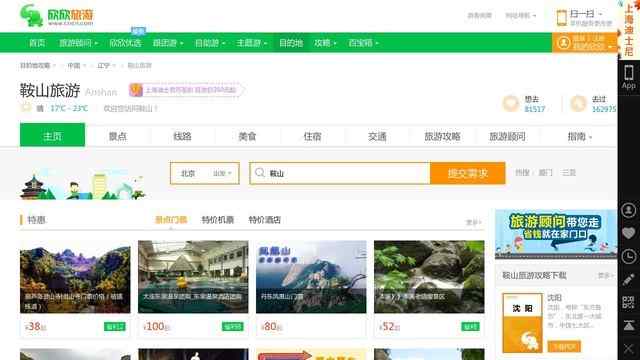Click the 辽宁 breadcrumb link
Viewport: 640px width, 360px height.
click(104, 65)
